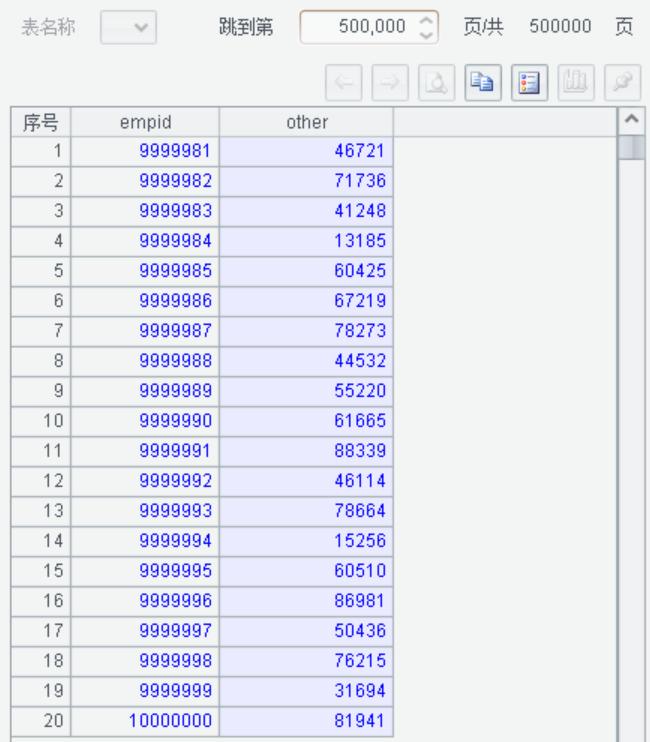Decrease page number with stepper down arrow
The width and height of the screenshot is (650, 742).
[x=426, y=34]
